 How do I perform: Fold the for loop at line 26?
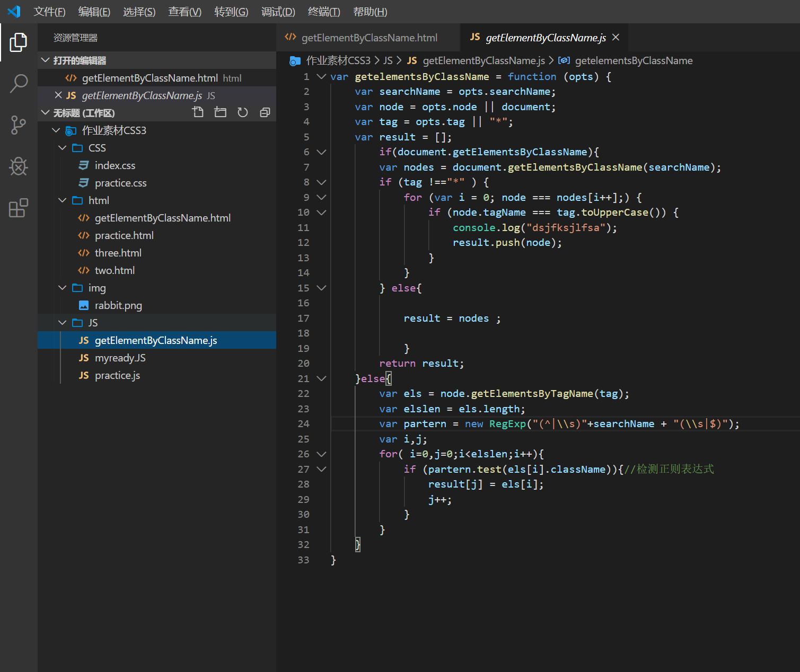pos(321,454)
